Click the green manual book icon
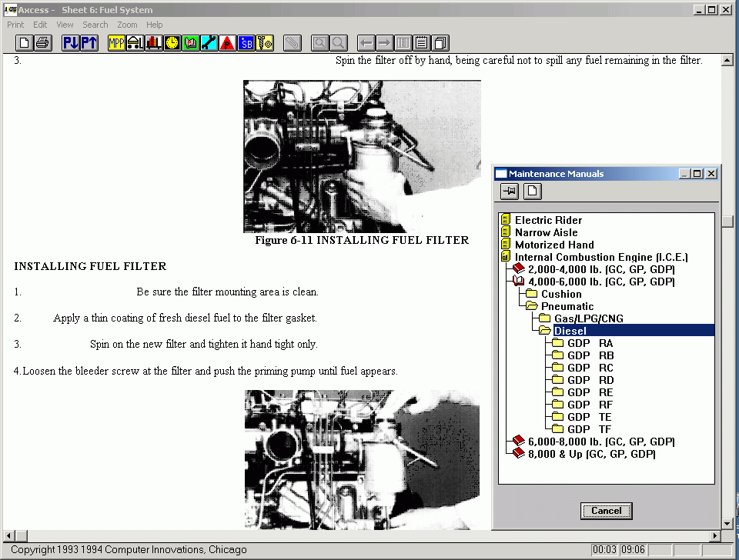 [190, 43]
